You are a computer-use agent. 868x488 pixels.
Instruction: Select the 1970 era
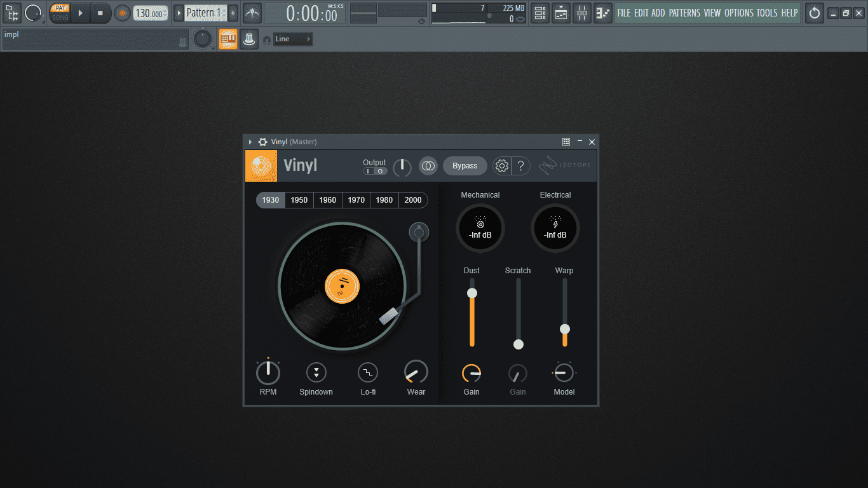pos(356,200)
